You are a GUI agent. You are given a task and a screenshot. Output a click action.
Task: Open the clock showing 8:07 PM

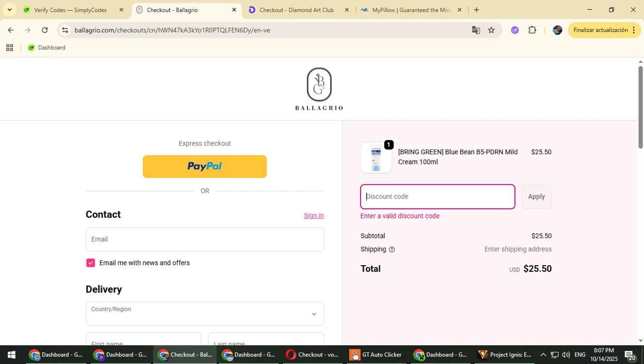point(604,355)
